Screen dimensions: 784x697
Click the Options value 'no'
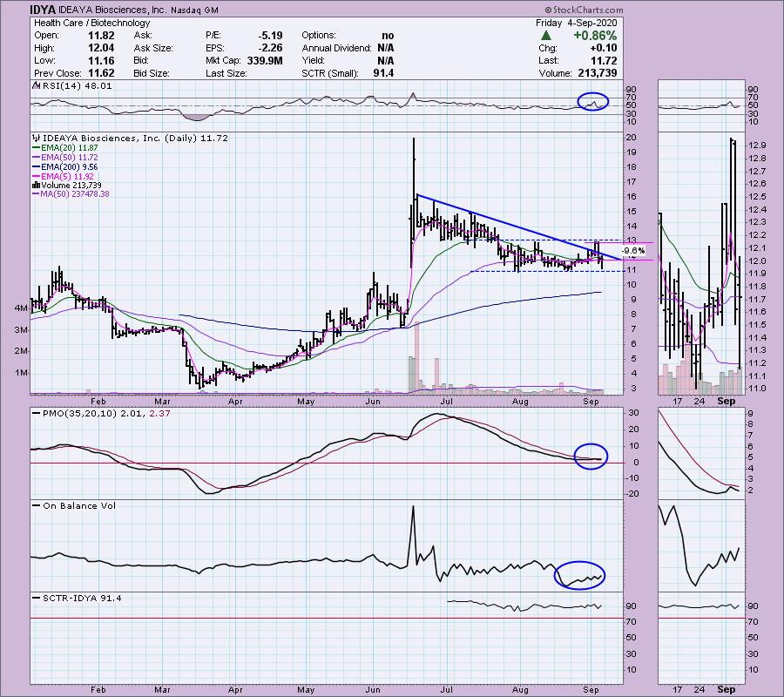pos(388,36)
